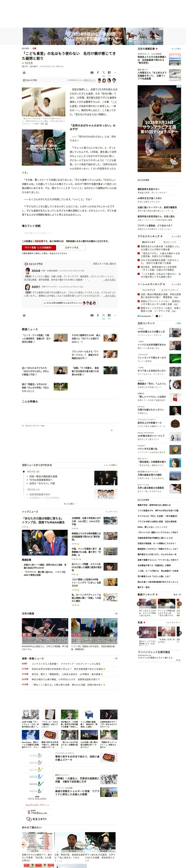The width and height of the screenshot is (186, 868).
Task: Select the フェイスブック social ranking tab
Action: click(x=148, y=290)
